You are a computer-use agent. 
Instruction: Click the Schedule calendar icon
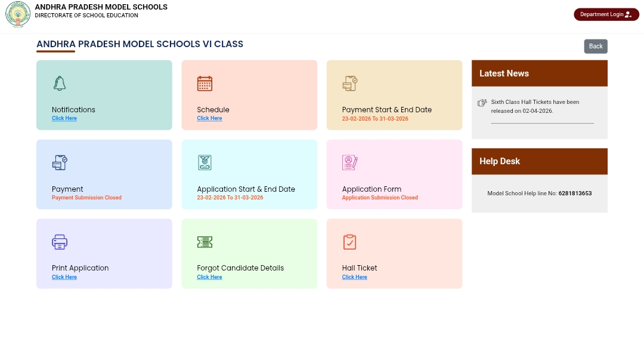(205, 84)
